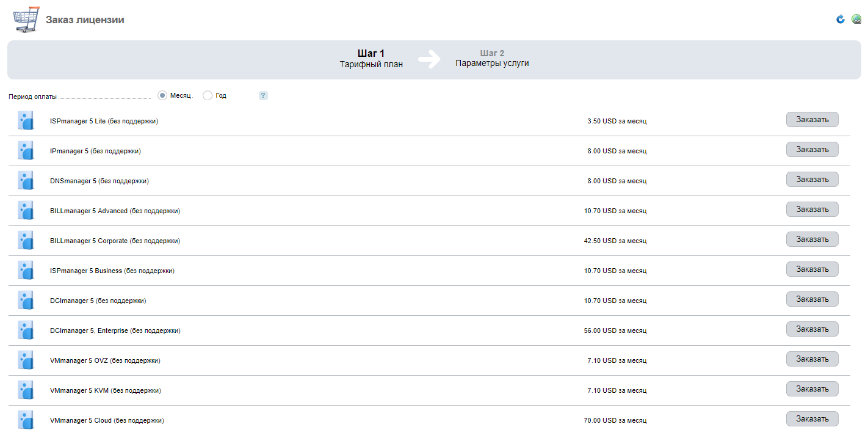Order DCImanager 5 (без поддержки) via Заказать
Image resolution: width=868 pixels, height=438 pixels.
pyautogui.click(x=812, y=299)
